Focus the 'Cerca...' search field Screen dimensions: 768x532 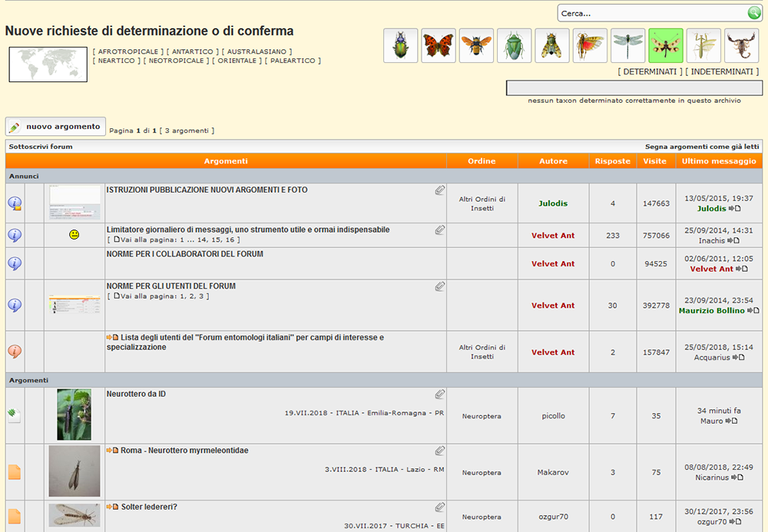pyautogui.click(x=651, y=13)
